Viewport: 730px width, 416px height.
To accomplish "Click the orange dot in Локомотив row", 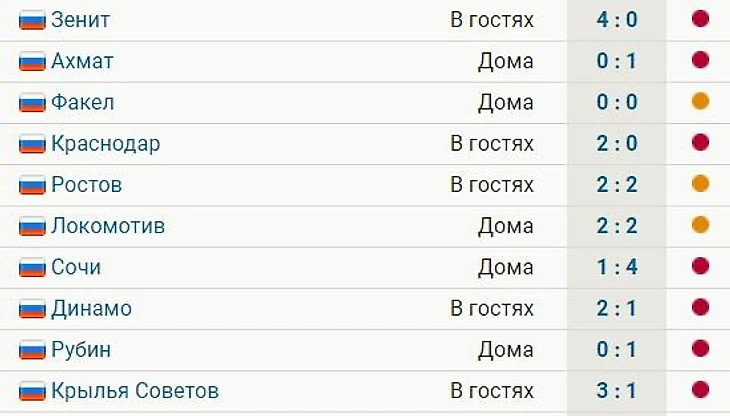I will coord(700,225).
